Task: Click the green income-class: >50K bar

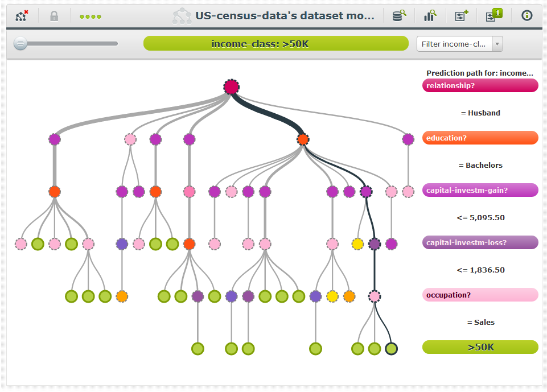Action: click(x=275, y=44)
